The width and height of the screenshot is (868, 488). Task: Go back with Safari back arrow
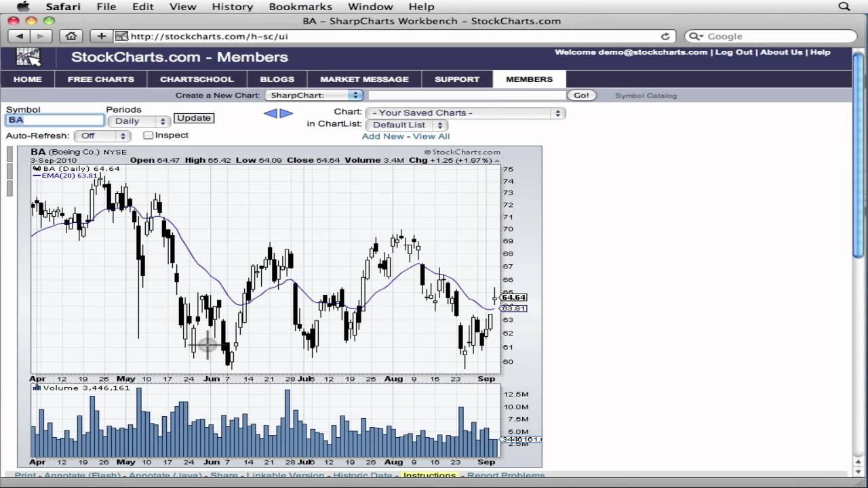19,36
